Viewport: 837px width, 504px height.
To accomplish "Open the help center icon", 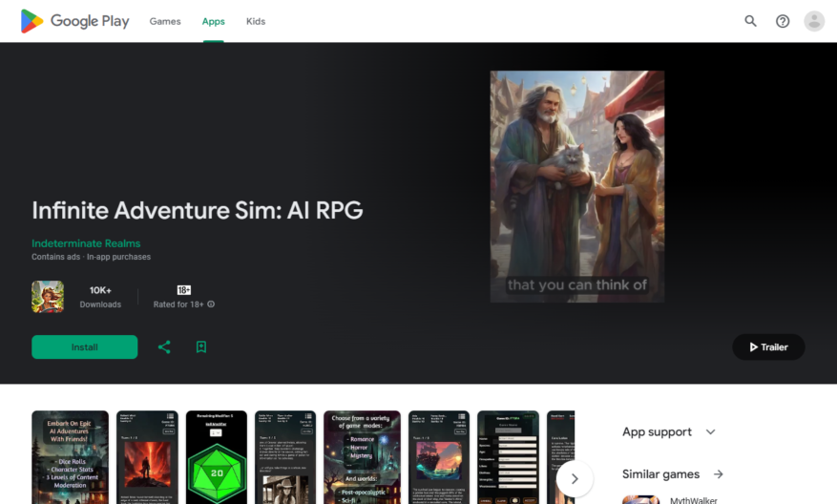I will [x=783, y=21].
